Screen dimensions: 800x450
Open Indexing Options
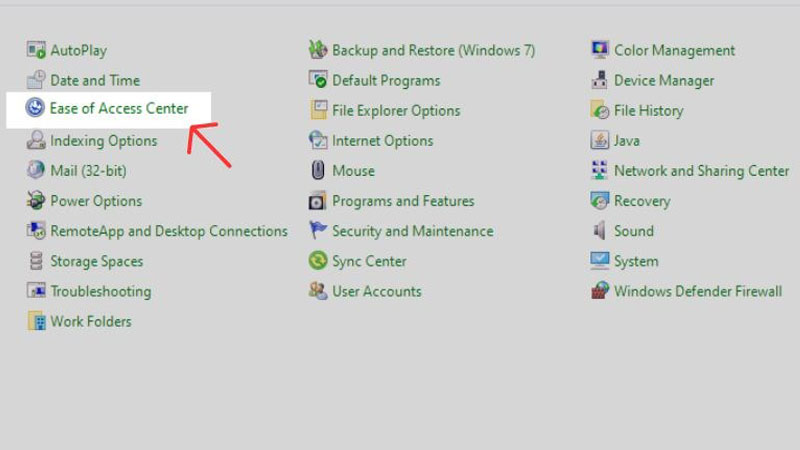[103, 141]
